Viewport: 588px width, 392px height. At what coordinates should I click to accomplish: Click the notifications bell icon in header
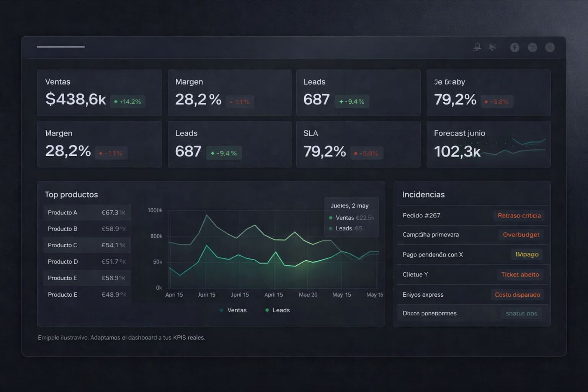477,47
